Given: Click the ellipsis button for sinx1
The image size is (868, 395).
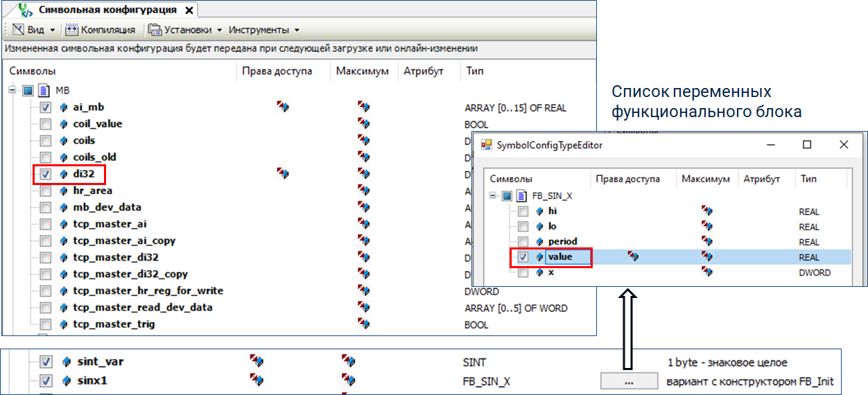Looking at the screenshot, I should pyautogui.click(x=629, y=380).
